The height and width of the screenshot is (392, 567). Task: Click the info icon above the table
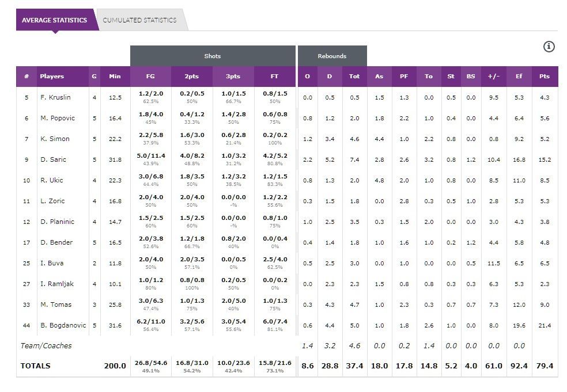[549, 47]
